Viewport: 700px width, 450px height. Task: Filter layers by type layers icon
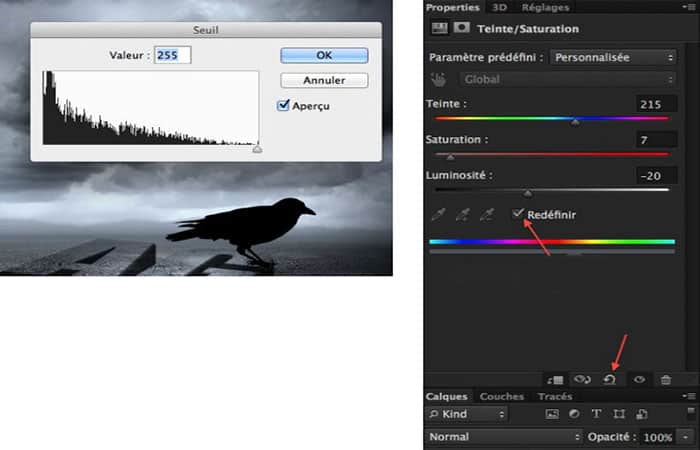click(596, 414)
